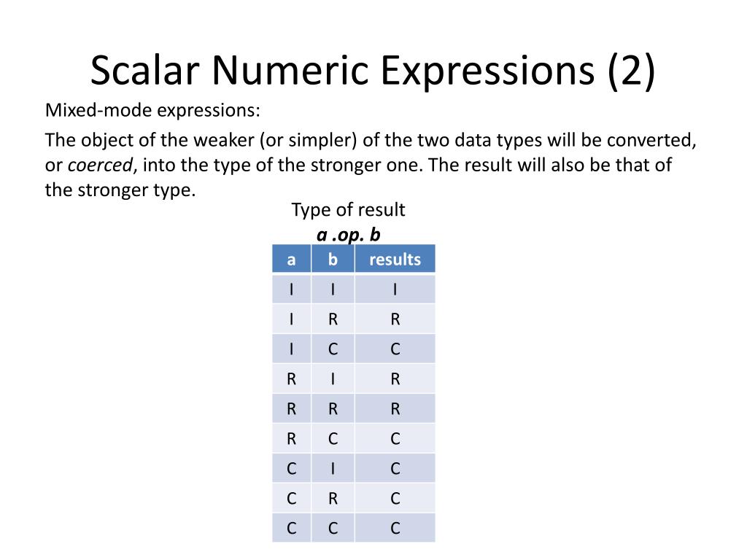The image size is (747, 560).
Task: Click the slide title Scalar Numeric Expressions (2)
Action: [x=373, y=71]
